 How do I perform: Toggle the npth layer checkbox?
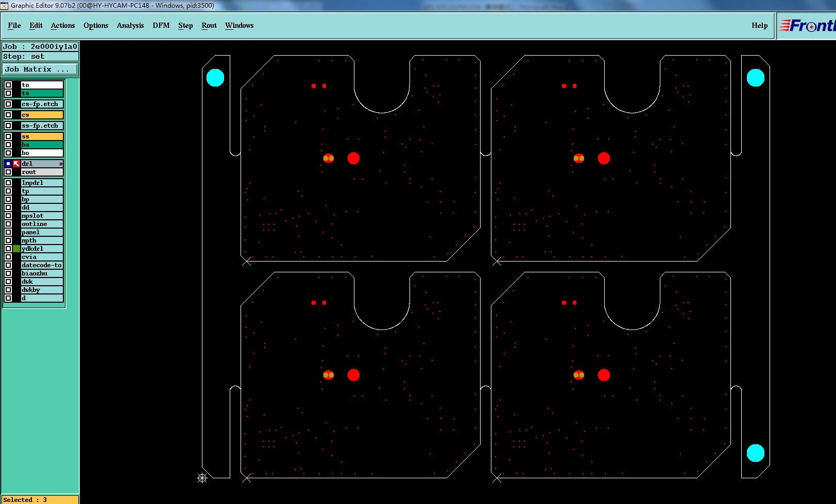pos(8,240)
